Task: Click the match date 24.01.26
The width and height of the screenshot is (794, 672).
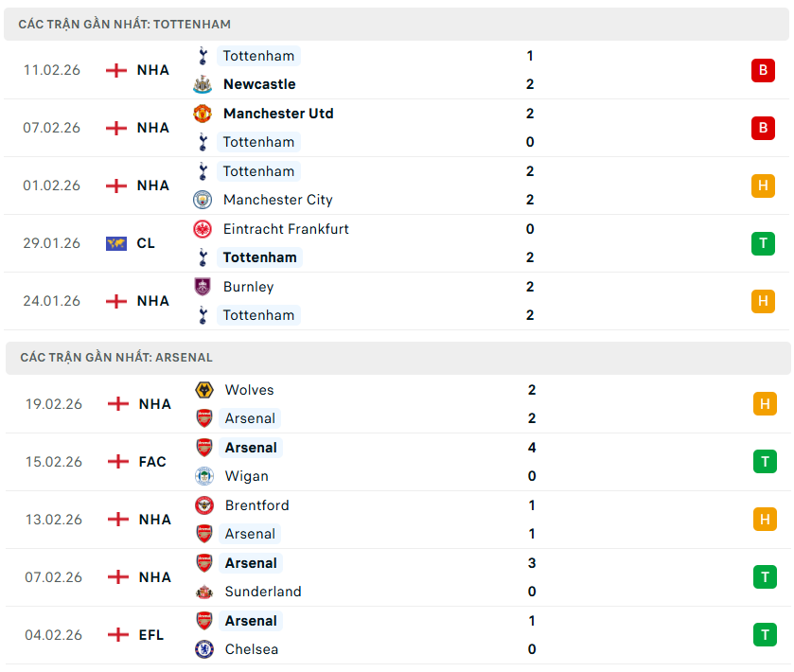Action: coord(51,301)
